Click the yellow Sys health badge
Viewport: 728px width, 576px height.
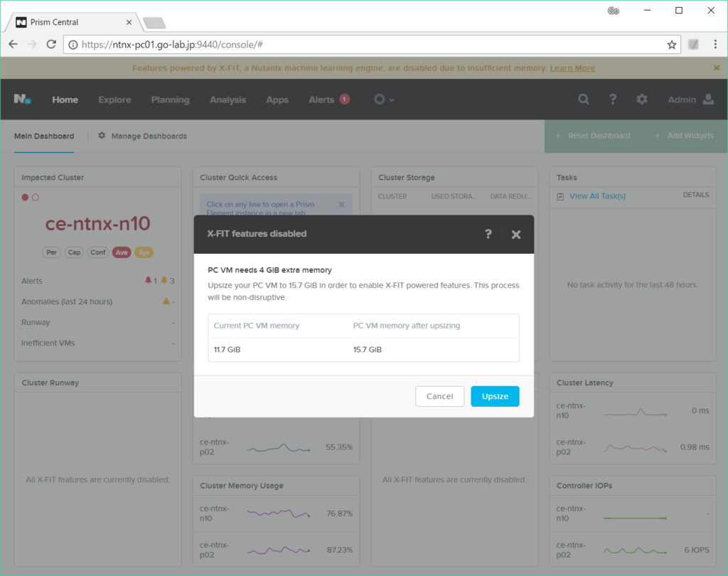tap(144, 252)
